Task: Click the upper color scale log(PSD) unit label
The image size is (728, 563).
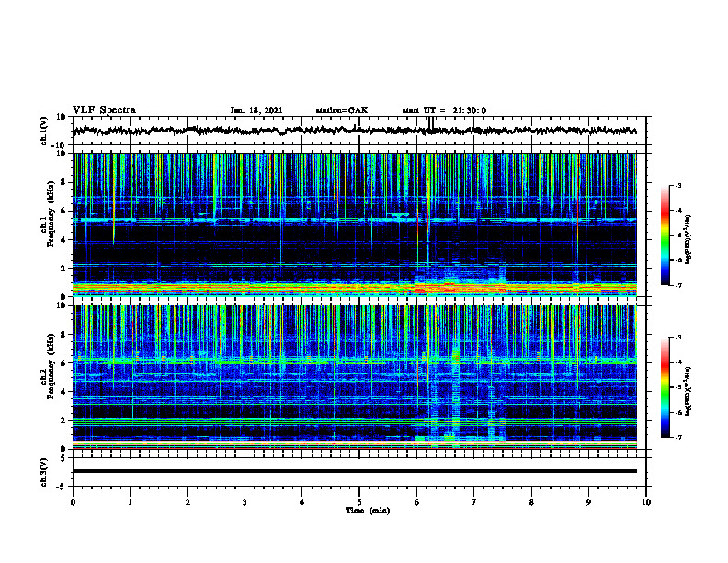Action: click(x=688, y=240)
